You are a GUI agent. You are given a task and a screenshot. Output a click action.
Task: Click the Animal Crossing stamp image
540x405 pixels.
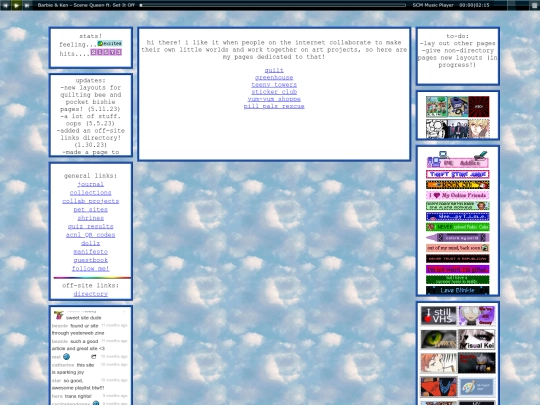pyautogui.click(x=436, y=107)
